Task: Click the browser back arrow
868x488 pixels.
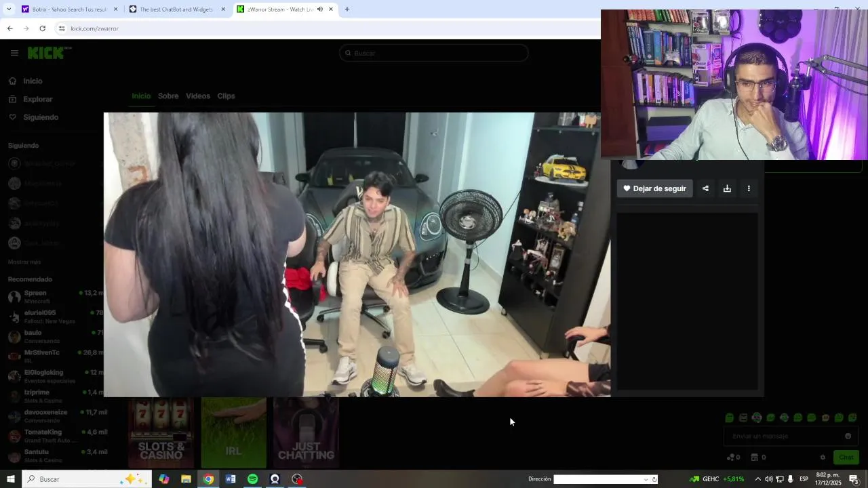Action: tap(9, 28)
